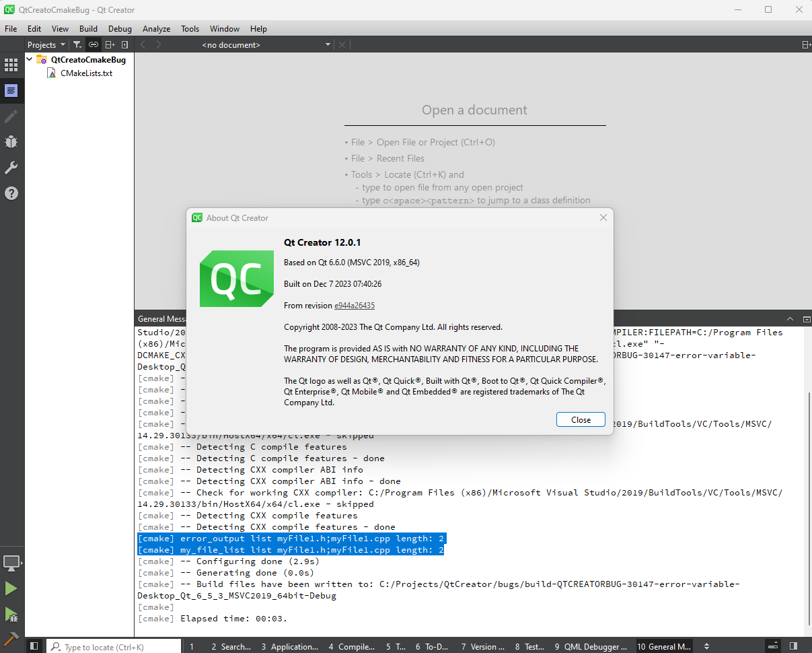Open the Help menu
Image resolution: width=812 pixels, height=653 pixels.
258,28
